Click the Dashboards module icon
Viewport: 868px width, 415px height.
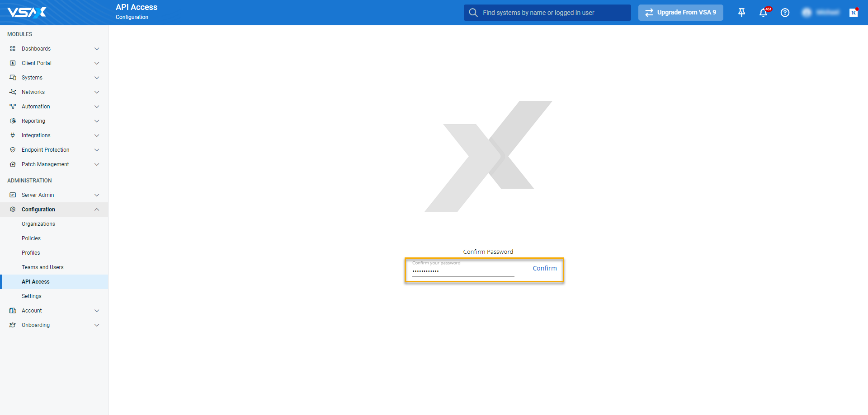point(13,49)
